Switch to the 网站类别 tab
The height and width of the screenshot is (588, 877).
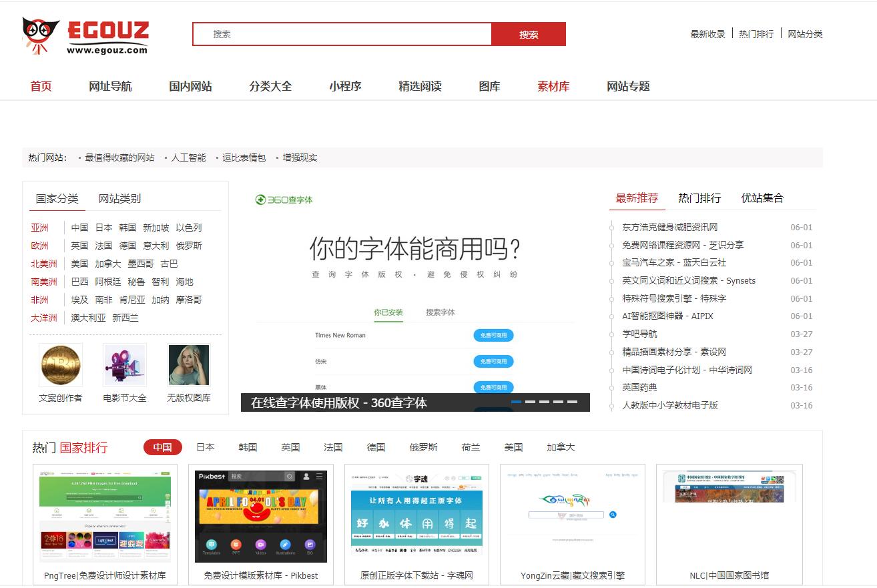point(119,198)
